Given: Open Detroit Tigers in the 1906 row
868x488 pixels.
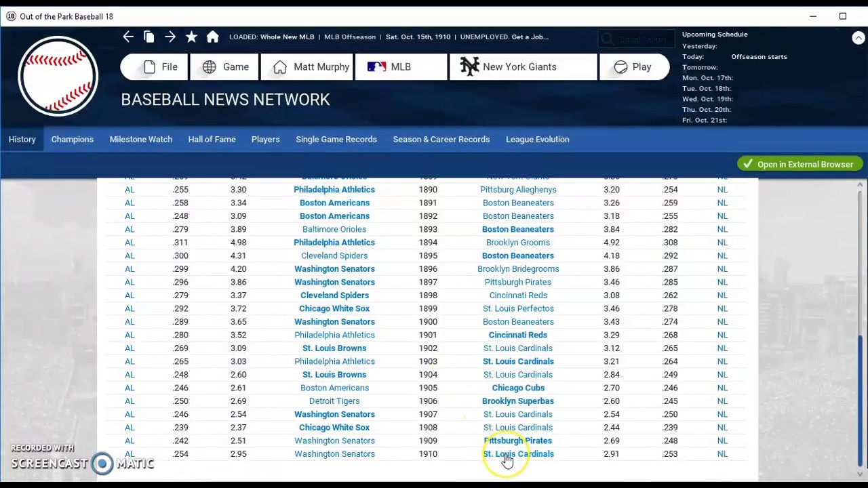Looking at the screenshot, I should click(334, 401).
